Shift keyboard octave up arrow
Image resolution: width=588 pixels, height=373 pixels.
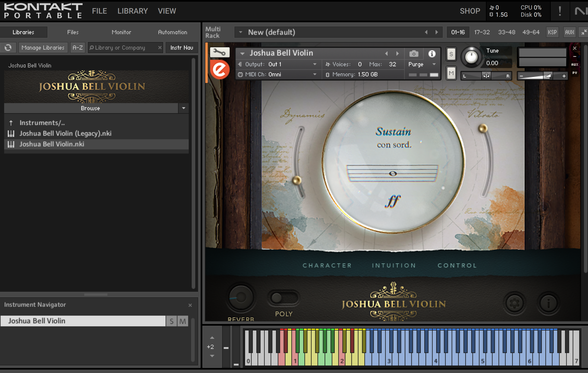click(212, 338)
